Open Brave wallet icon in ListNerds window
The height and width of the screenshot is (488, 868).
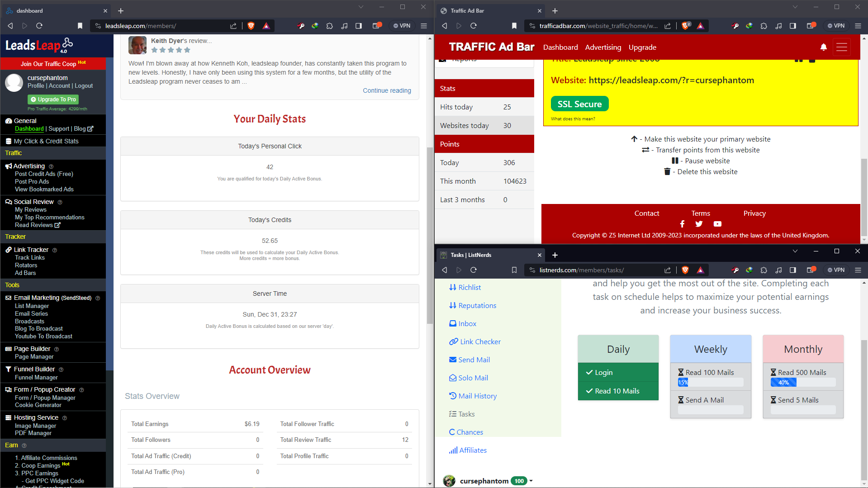coord(811,270)
